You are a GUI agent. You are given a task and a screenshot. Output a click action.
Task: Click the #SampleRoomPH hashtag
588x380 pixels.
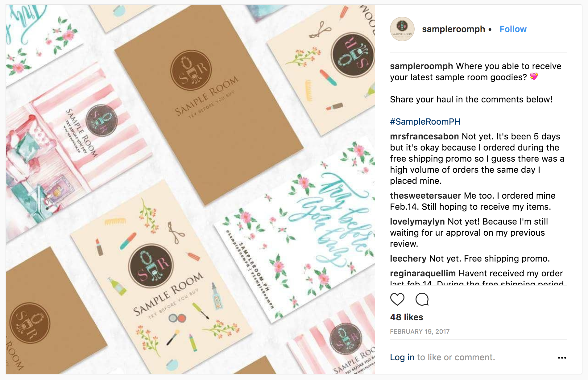coord(425,122)
